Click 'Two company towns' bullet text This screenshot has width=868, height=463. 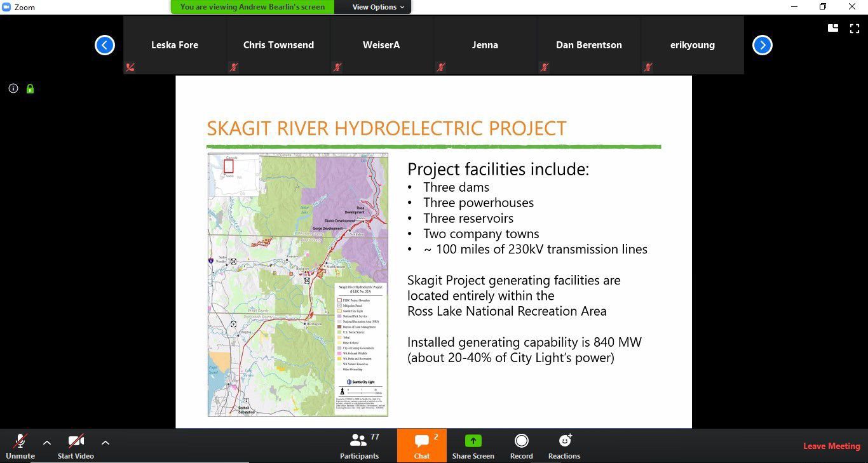pyautogui.click(x=481, y=234)
